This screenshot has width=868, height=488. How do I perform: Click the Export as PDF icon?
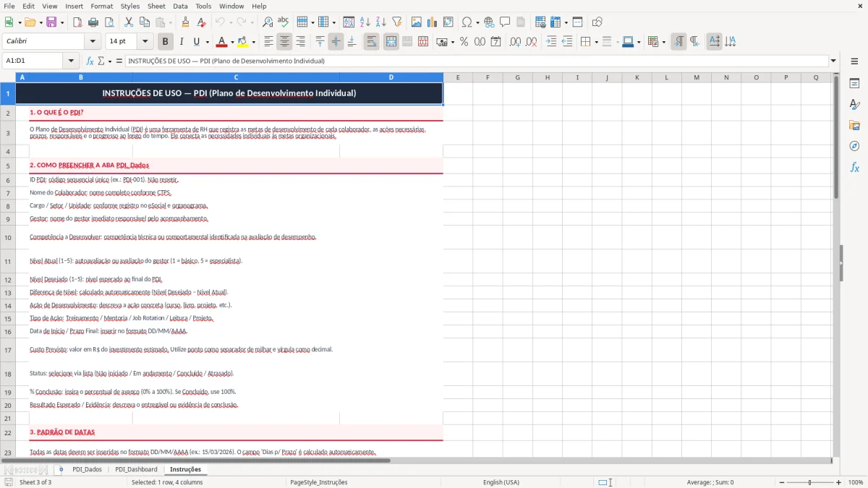click(77, 22)
